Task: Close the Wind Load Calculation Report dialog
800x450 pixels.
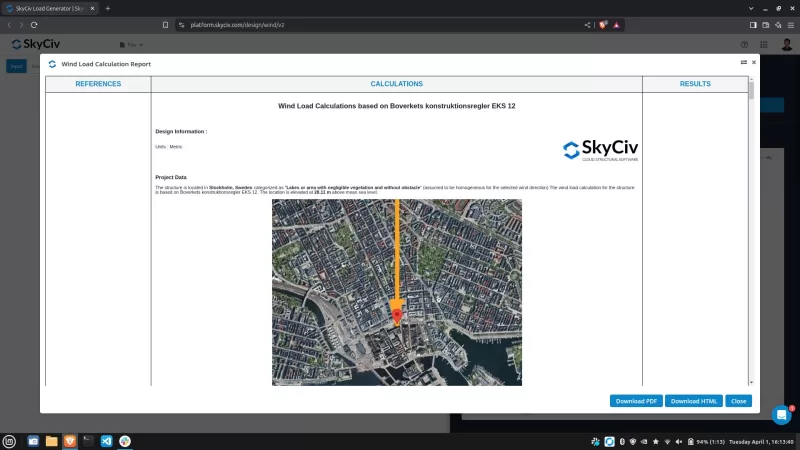Action: (754, 62)
